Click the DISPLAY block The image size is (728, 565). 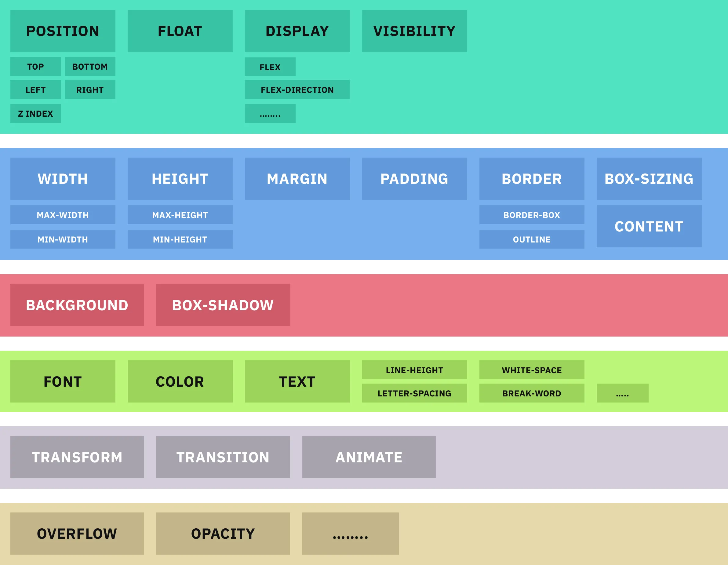[297, 31]
